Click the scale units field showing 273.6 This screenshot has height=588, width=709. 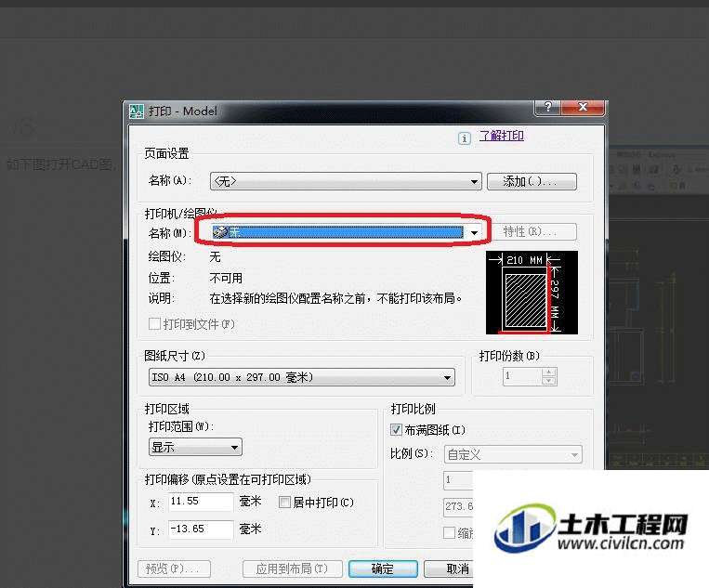point(458,506)
